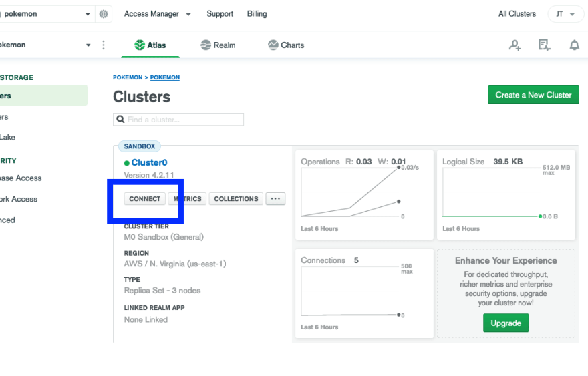Focus the Find a cluster search field
588x376 pixels.
point(178,119)
